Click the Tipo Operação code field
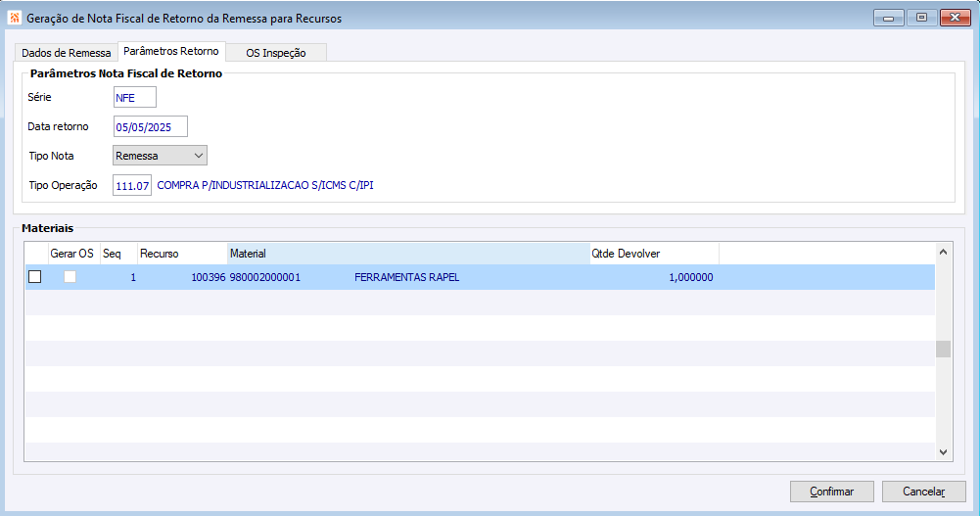980x516 pixels. (x=132, y=185)
